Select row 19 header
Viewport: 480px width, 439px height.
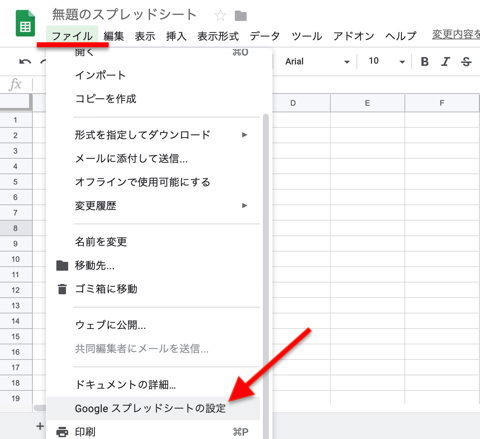point(16,398)
